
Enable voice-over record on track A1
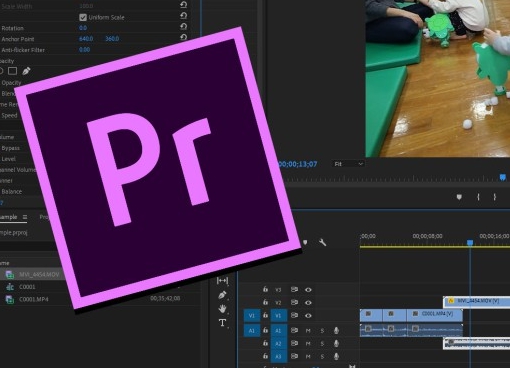[336, 330]
